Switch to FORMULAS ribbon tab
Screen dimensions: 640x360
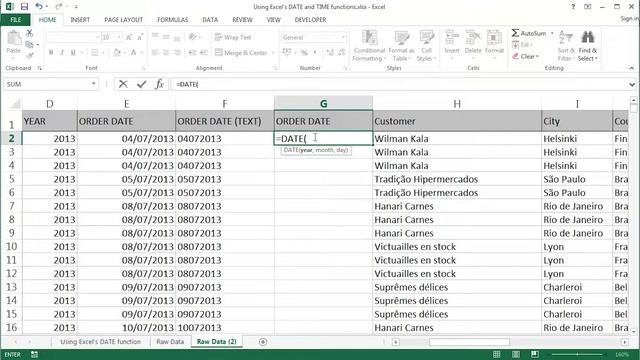(x=173, y=20)
